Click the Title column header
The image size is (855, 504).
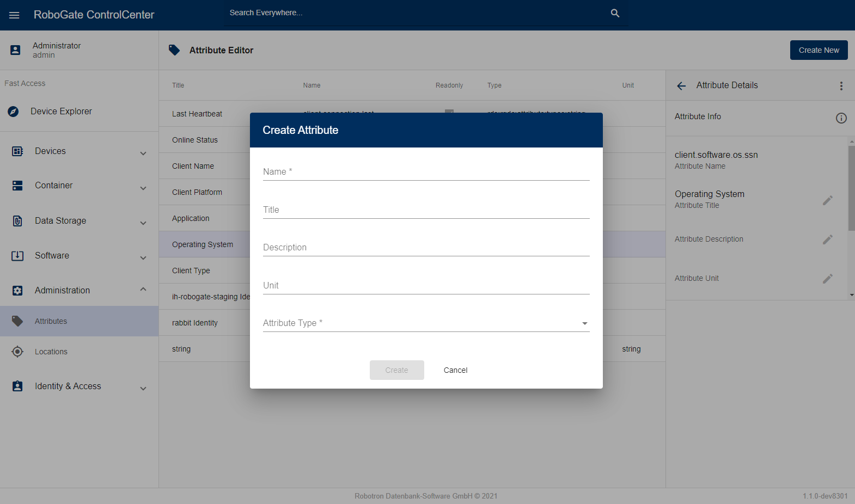(x=178, y=85)
